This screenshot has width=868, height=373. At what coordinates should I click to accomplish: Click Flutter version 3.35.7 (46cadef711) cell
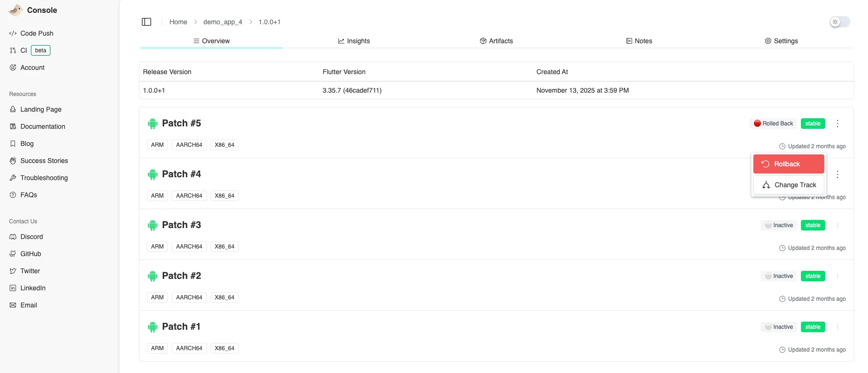pos(352,90)
